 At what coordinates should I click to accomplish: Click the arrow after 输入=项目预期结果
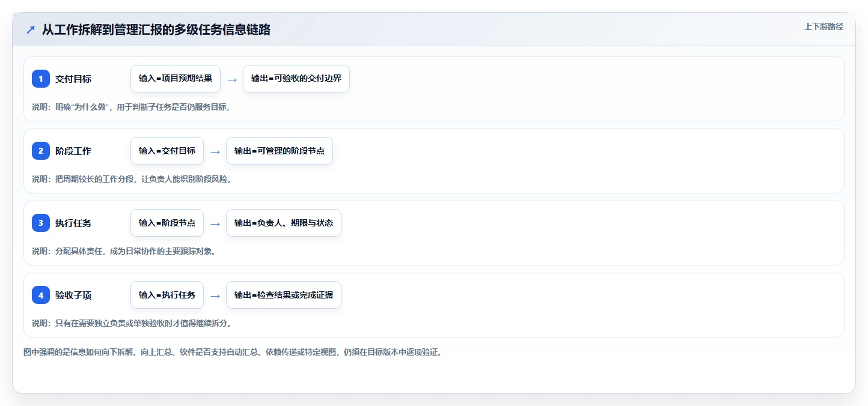232,79
